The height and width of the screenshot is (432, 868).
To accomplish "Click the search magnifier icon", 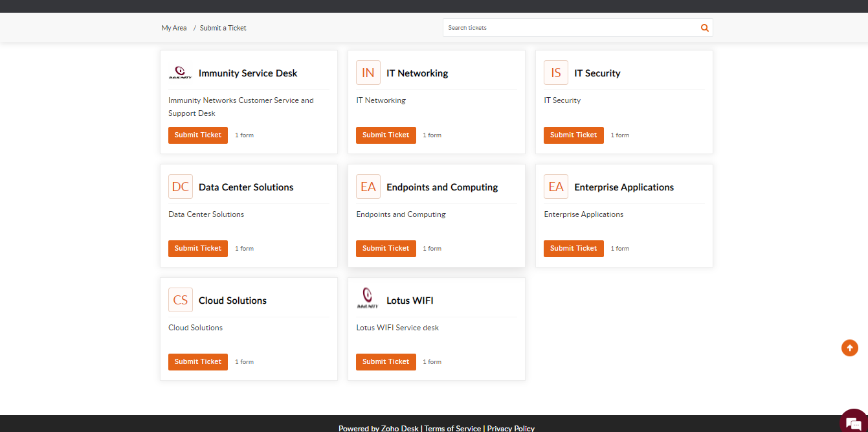I will (704, 28).
